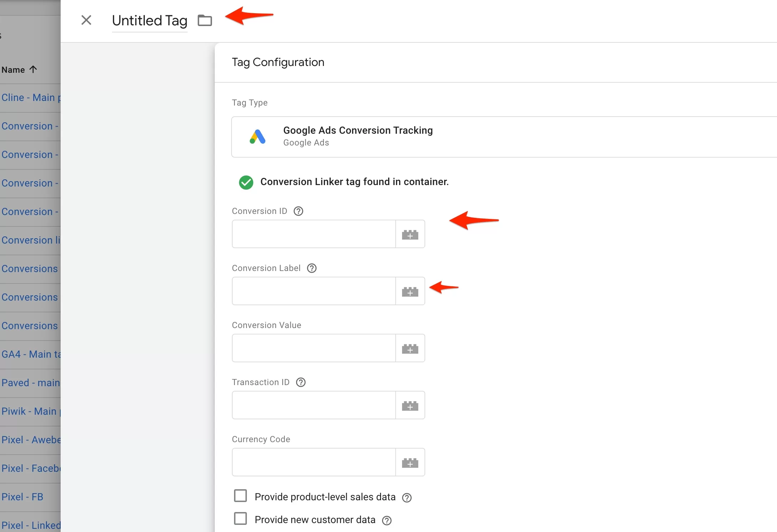Screen dimensions: 777x532
Task: Focus the Conversion Label input field
Action: 314,291
